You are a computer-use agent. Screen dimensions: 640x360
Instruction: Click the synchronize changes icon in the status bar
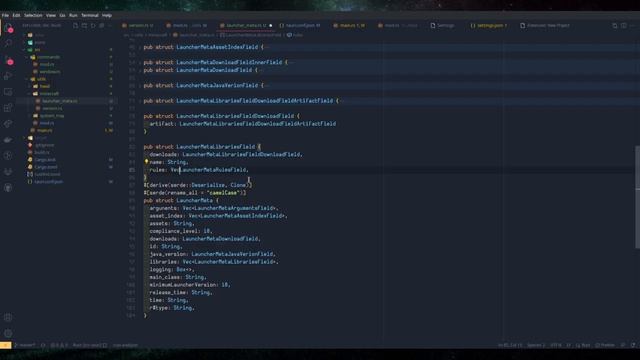43,345
